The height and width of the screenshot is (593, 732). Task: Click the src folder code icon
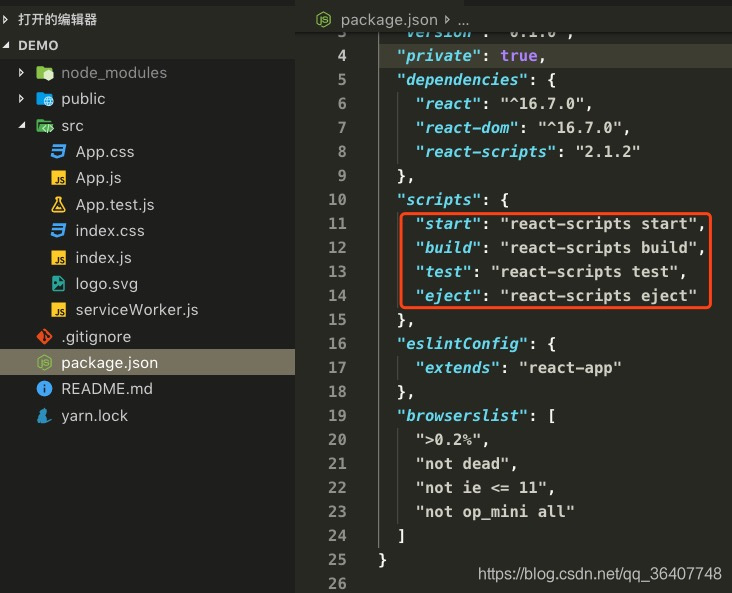click(45, 126)
